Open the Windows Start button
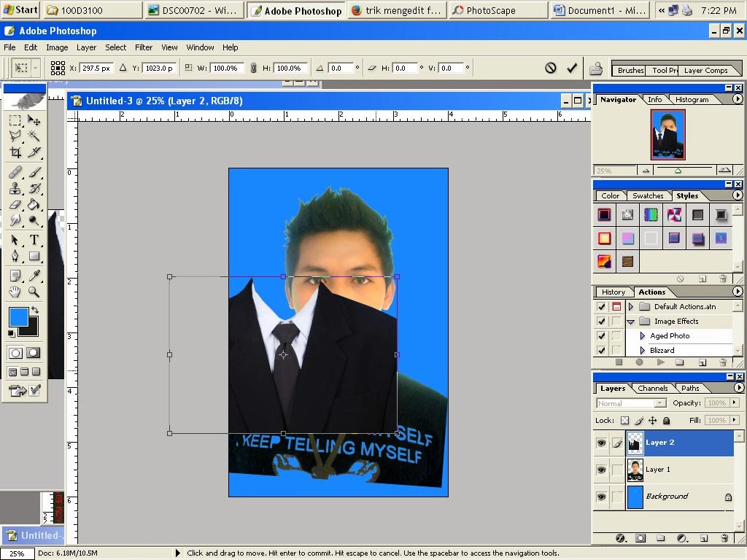This screenshot has height=560, width=747. [x=20, y=10]
